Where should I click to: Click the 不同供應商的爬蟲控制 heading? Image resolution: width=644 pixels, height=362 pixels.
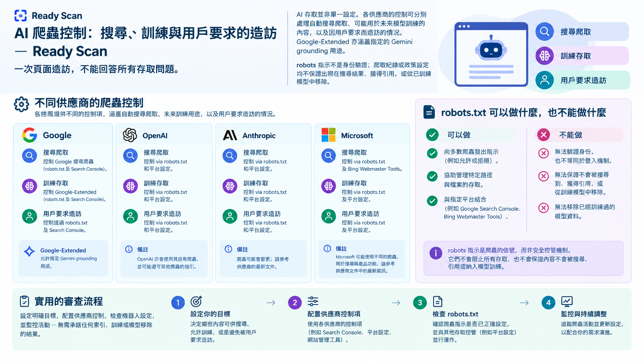(x=89, y=103)
